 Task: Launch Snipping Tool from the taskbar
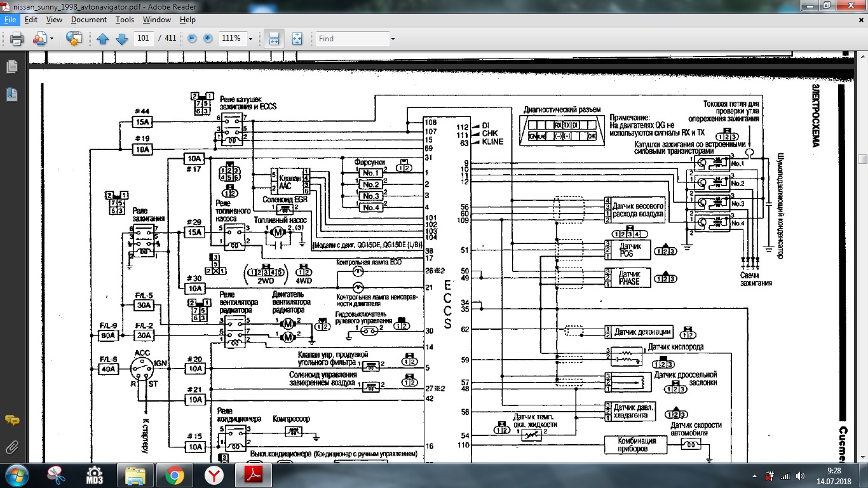pos(57,475)
